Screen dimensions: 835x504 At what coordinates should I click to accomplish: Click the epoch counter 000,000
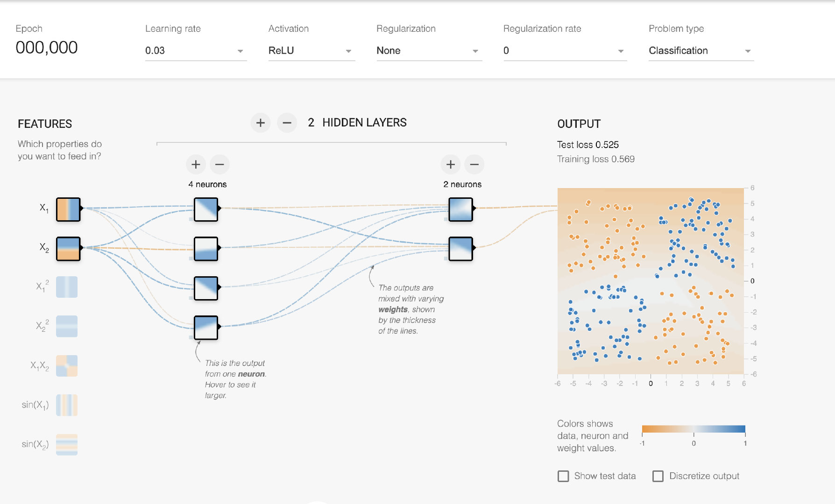coord(47,48)
